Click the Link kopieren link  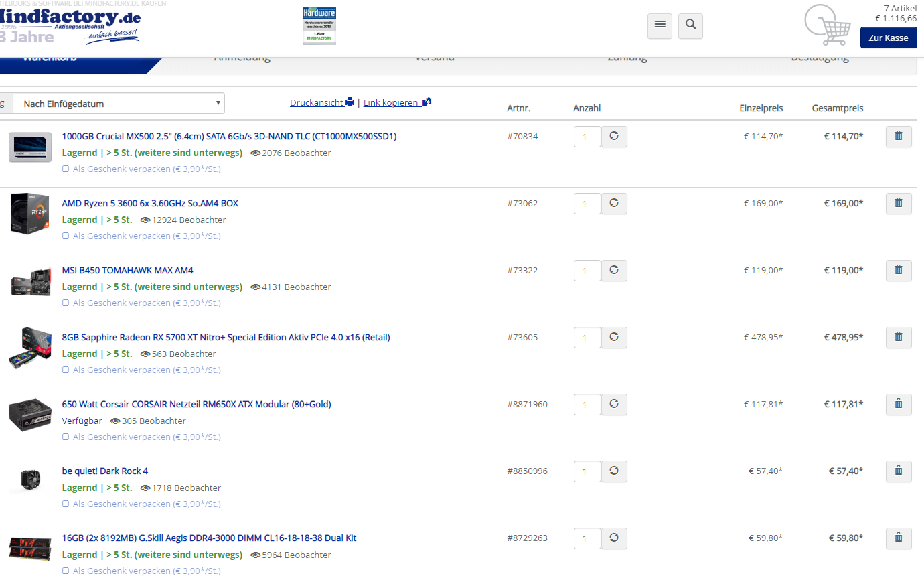point(397,102)
